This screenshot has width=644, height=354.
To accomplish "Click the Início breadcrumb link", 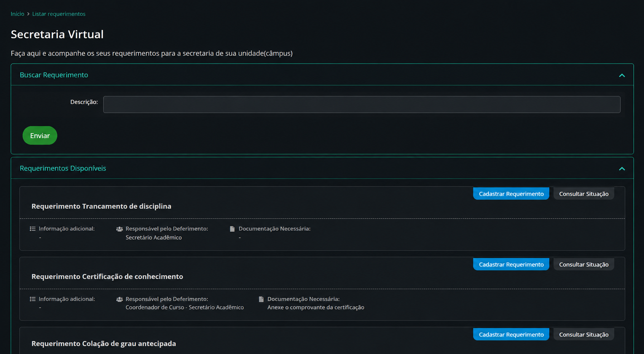I will (x=18, y=14).
